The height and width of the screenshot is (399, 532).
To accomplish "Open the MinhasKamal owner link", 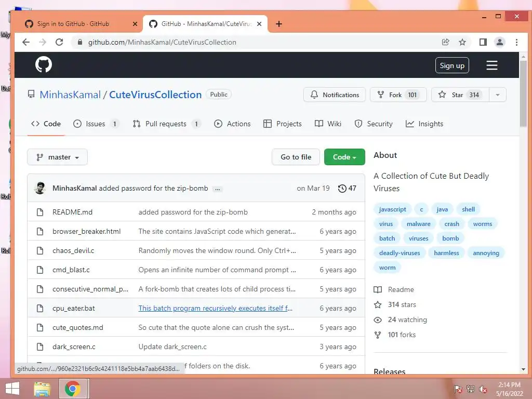I will (x=70, y=95).
